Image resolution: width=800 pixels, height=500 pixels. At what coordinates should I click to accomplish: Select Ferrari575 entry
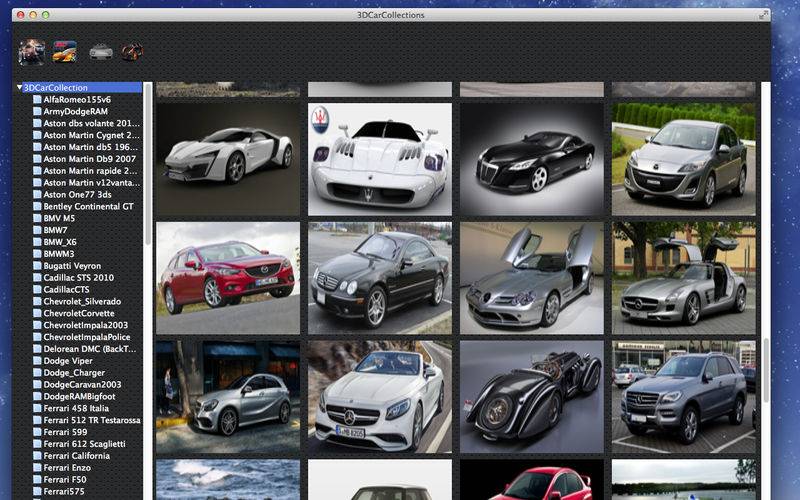pyautogui.click(x=64, y=491)
